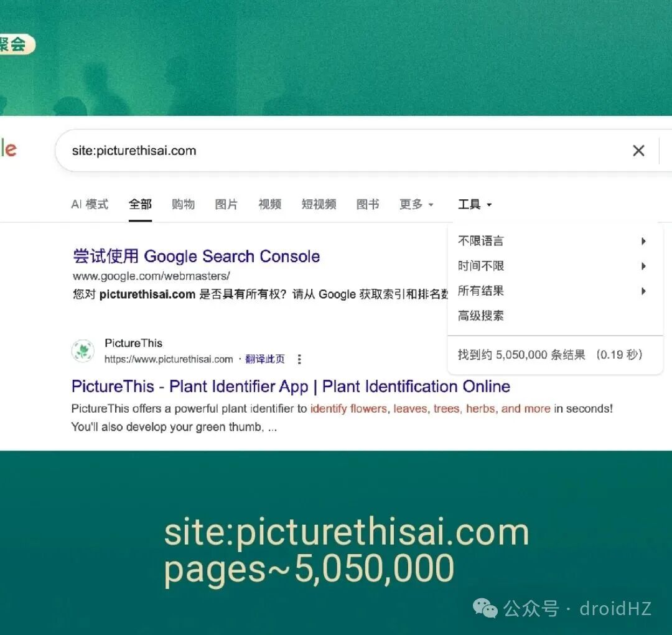The width and height of the screenshot is (672, 635).
Task: Open the https://www.picturethisai.com URL
Action: (x=169, y=359)
